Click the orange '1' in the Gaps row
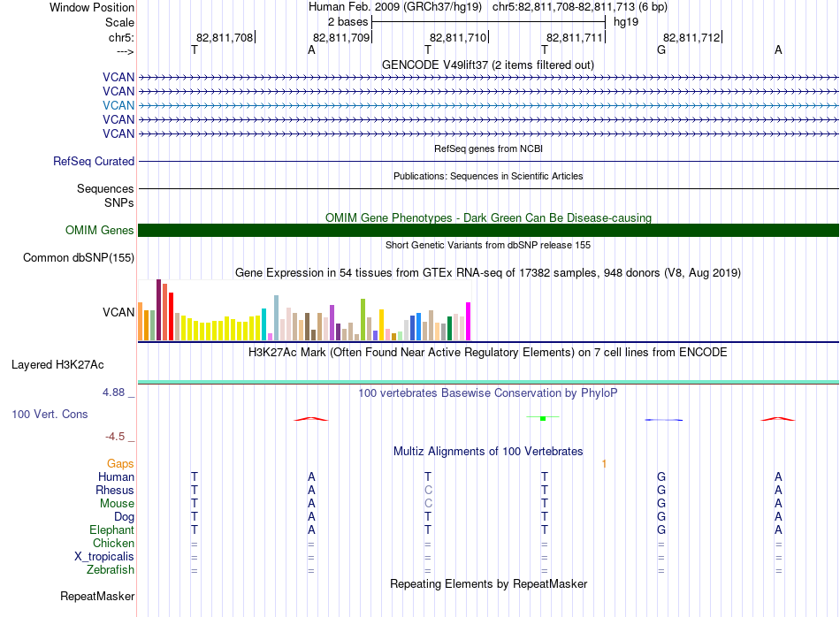The width and height of the screenshot is (840, 617). (x=604, y=464)
